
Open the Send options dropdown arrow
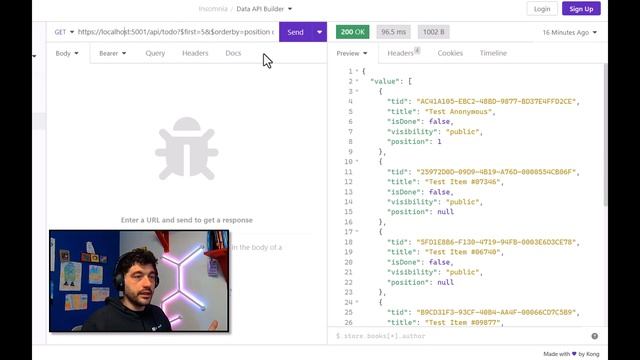[320, 32]
